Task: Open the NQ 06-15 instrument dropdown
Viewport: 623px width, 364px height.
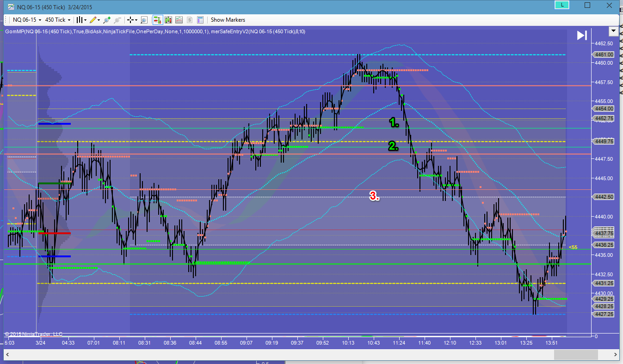Action: pyautogui.click(x=27, y=20)
